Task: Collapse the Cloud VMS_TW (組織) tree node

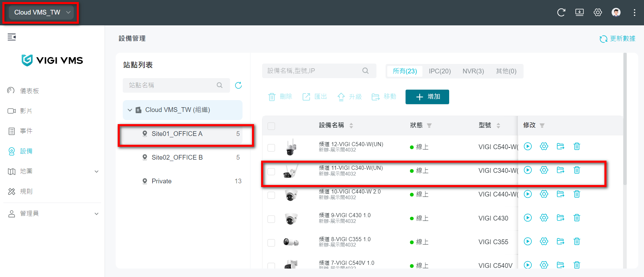Action: pos(130,110)
